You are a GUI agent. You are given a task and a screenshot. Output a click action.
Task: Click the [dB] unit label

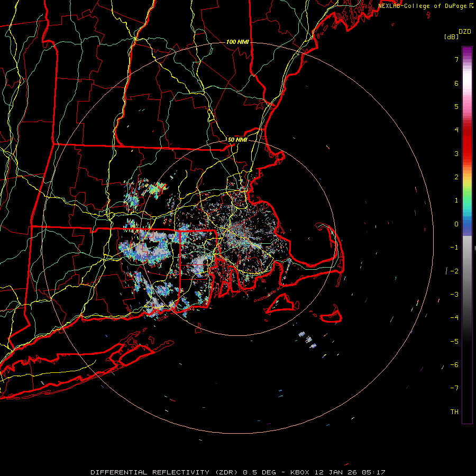(x=451, y=36)
